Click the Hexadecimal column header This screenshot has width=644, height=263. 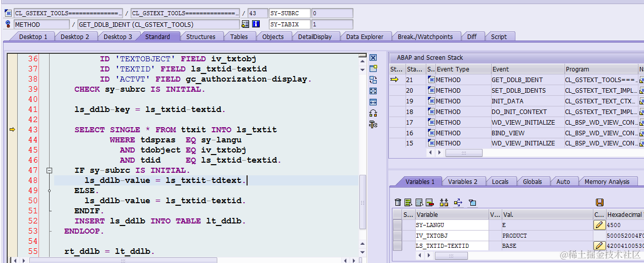tap(625, 214)
